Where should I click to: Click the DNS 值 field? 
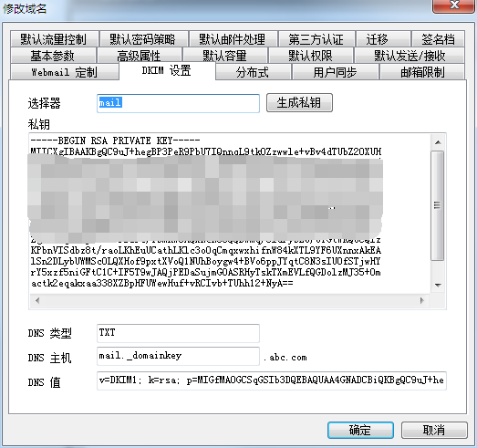tap(272, 380)
